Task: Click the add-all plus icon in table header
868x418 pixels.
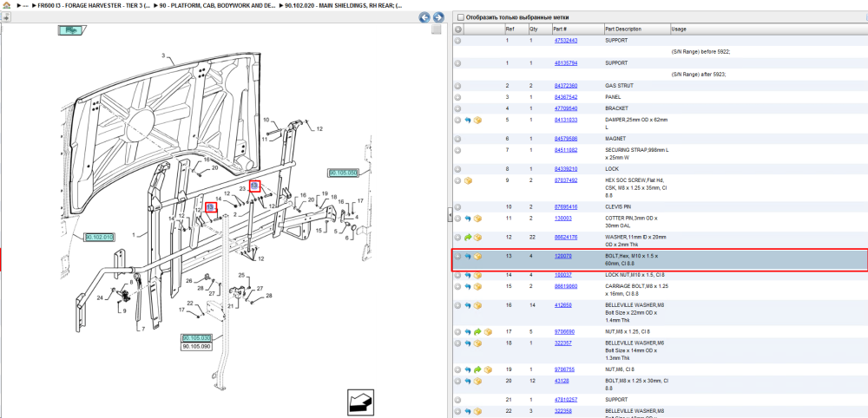Action: (x=458, y=29)
